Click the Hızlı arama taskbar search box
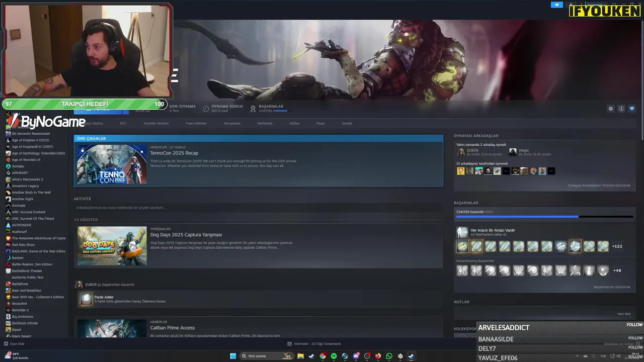This screenshot has width=644, height=362. click(267, 356)
